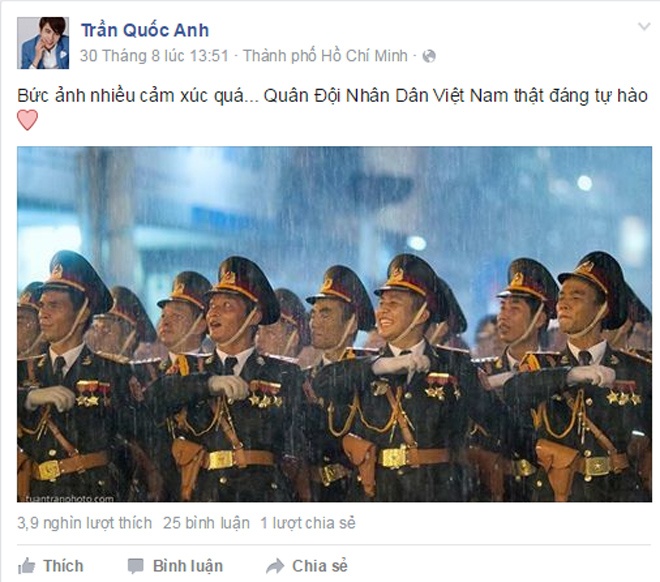The width and height of the screenshot is (660, 582).
Task: Open the post timestamp 30 Tháng 8 lúc 13:51
Action: [x=154, y=56]
